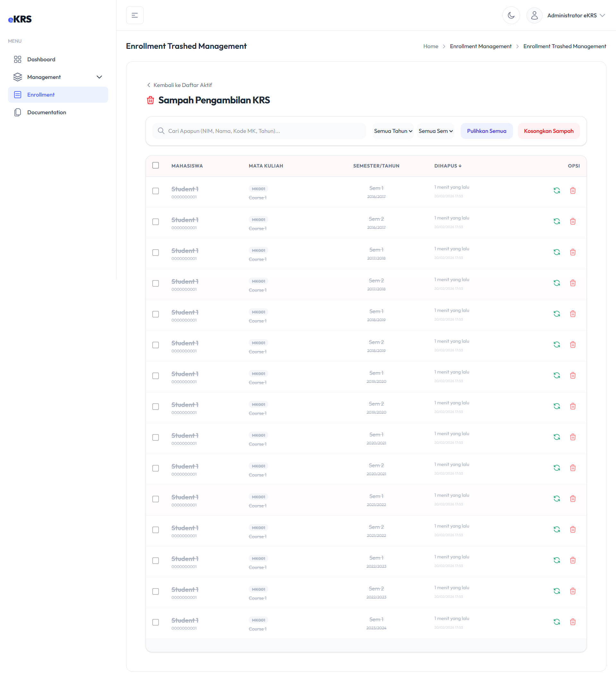The height and width of the screenshot is (681, 616).
Task: Open the Administrator eKRS account dropdown
Action: click(x=576, y=15)
